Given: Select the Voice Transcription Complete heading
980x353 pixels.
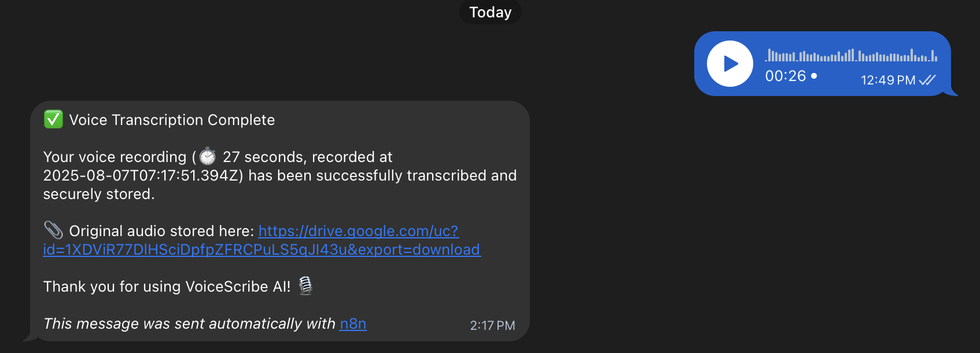Looking at the screenshot, I should point(172,120).
